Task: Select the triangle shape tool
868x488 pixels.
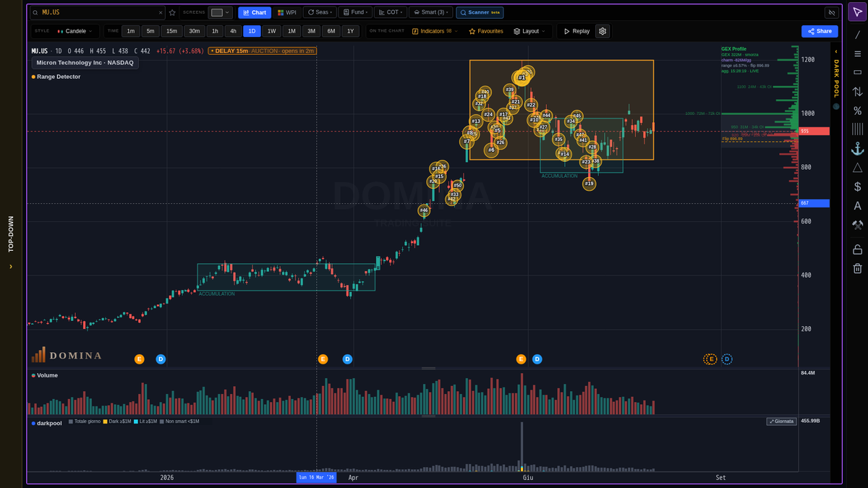Action: (857, 168)
